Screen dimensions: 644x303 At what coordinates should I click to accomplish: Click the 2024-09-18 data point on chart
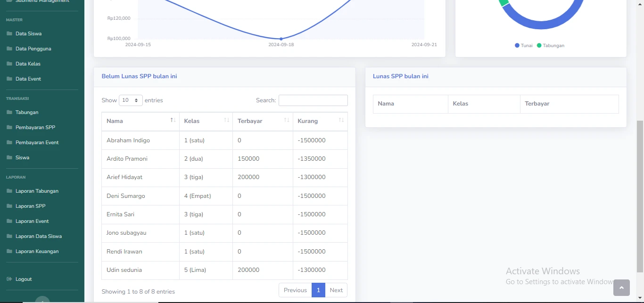(281, 39)
